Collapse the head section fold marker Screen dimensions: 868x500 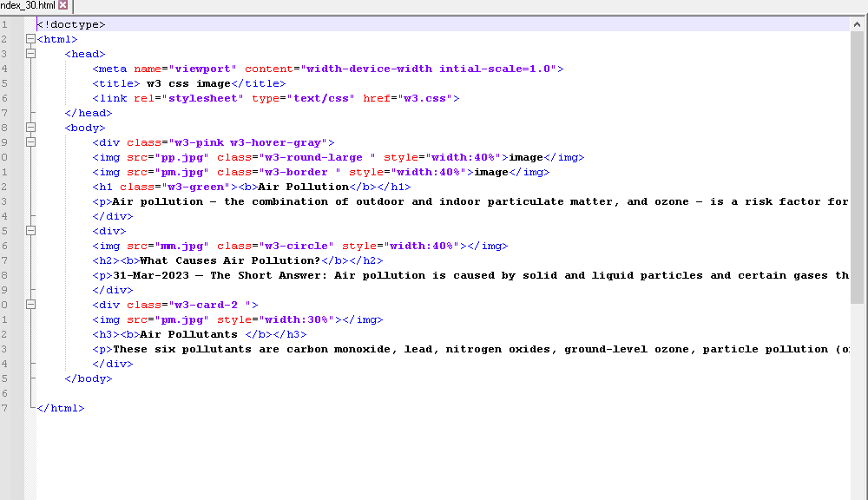[31, 54]
